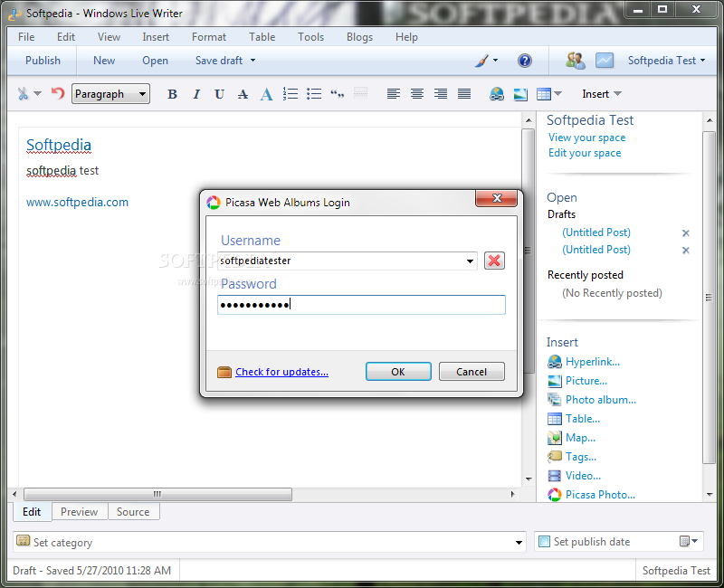Screen dimensions: 724x588
Task: Click the Video sidebar link
Action: 583,476
